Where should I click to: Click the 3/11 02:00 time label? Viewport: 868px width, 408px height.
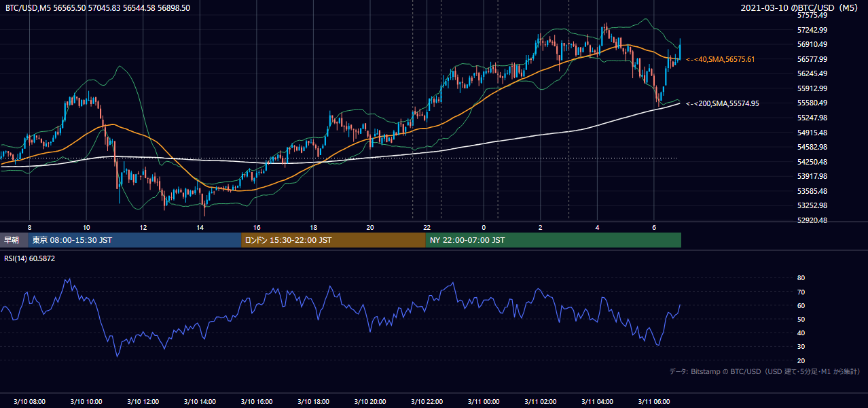(x=541, y=401)
